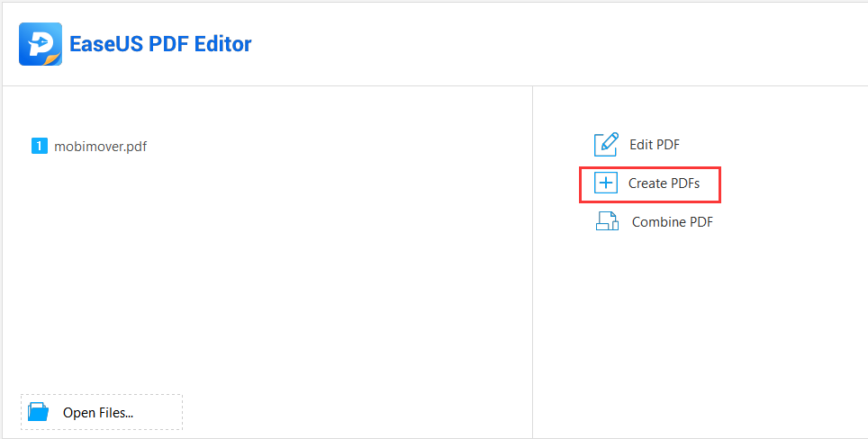Choose the Combine PDF text label
The width and height of the screenshot is (868, 439).
[672, 221]
